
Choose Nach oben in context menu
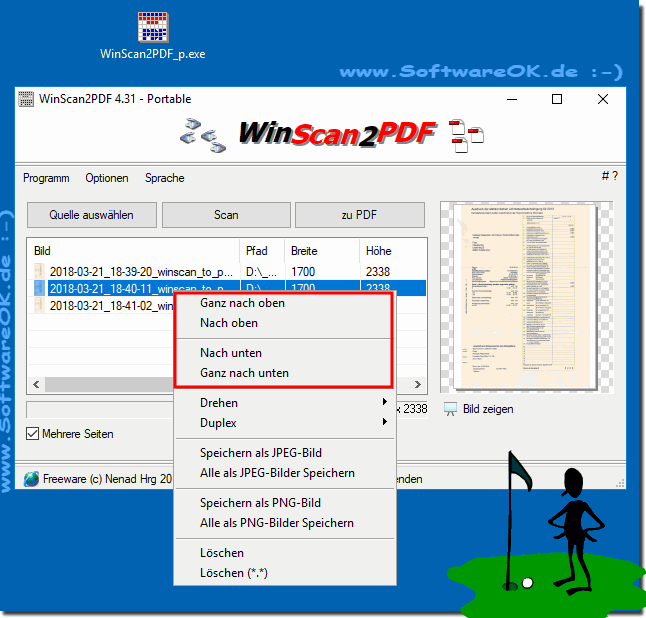[x=284, y=323]
